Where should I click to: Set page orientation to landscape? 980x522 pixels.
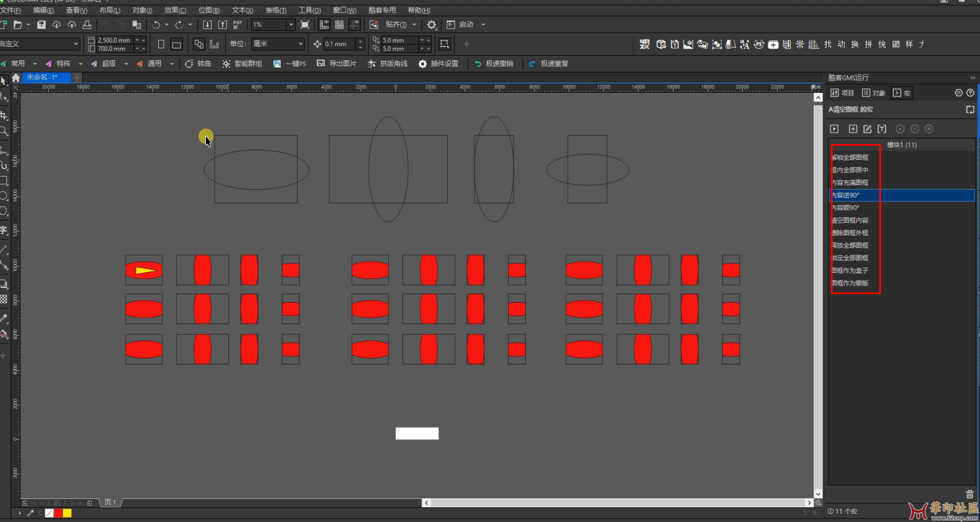[176, 44]
